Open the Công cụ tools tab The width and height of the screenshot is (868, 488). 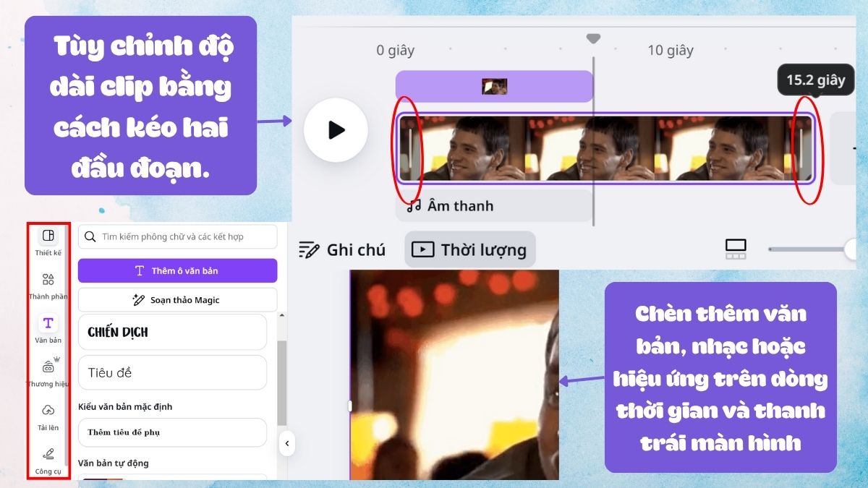(x=48, y=460)
